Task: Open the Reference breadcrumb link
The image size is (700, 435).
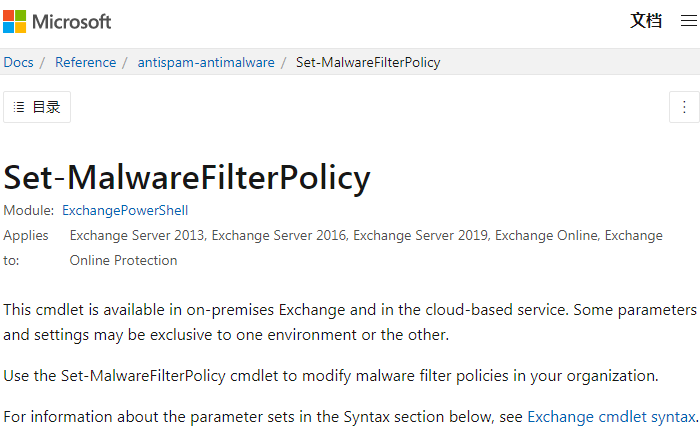Action: (85, 62)
